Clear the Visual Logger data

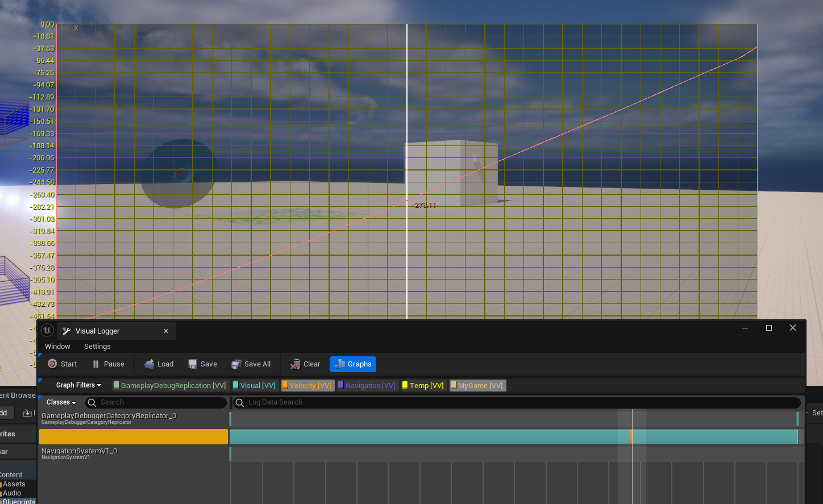(305, 364)
